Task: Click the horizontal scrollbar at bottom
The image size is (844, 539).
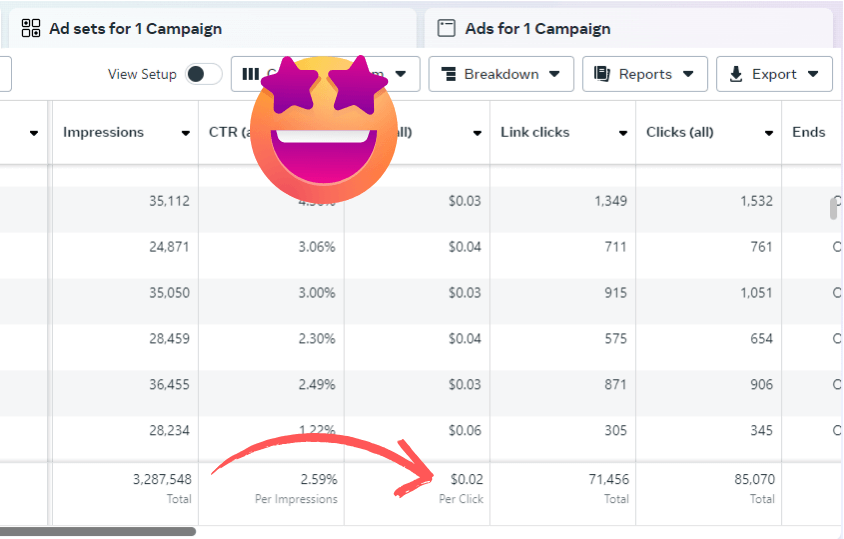Action: 98,531
